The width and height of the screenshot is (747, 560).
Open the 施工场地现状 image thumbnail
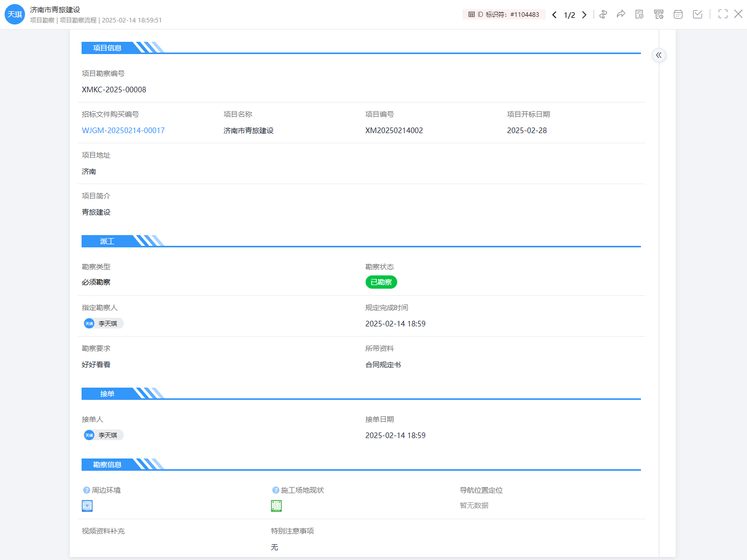(x=276, y=506)
